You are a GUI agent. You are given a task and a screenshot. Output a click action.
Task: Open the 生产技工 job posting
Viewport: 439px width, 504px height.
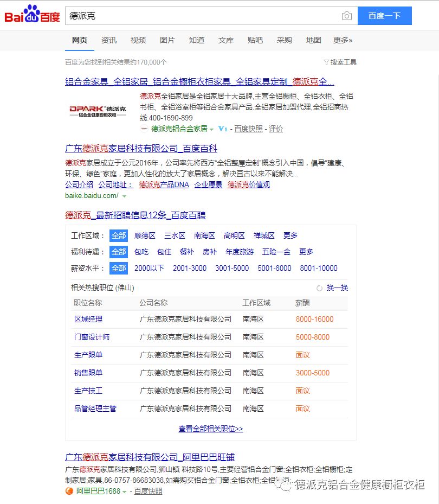click(88, 391)
